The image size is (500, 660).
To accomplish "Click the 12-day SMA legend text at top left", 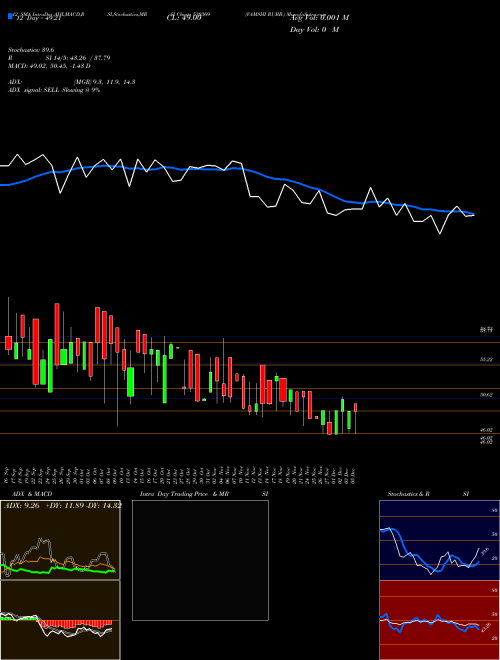I will pos(38,18).
